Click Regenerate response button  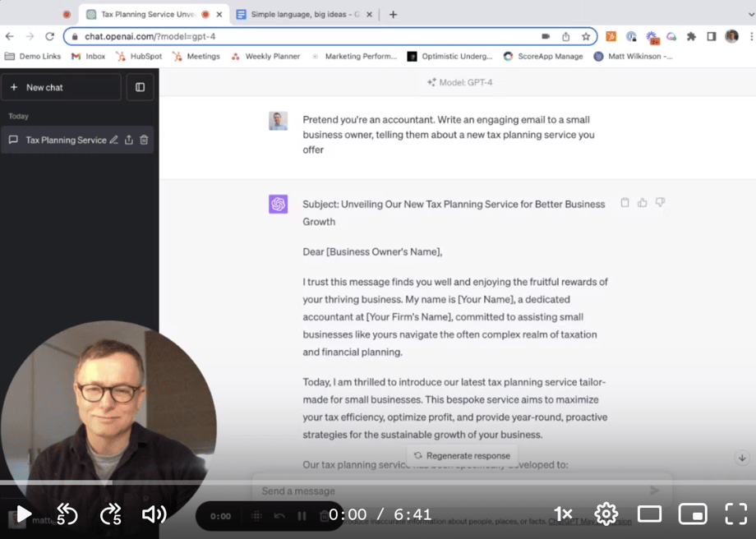point(462,455)
